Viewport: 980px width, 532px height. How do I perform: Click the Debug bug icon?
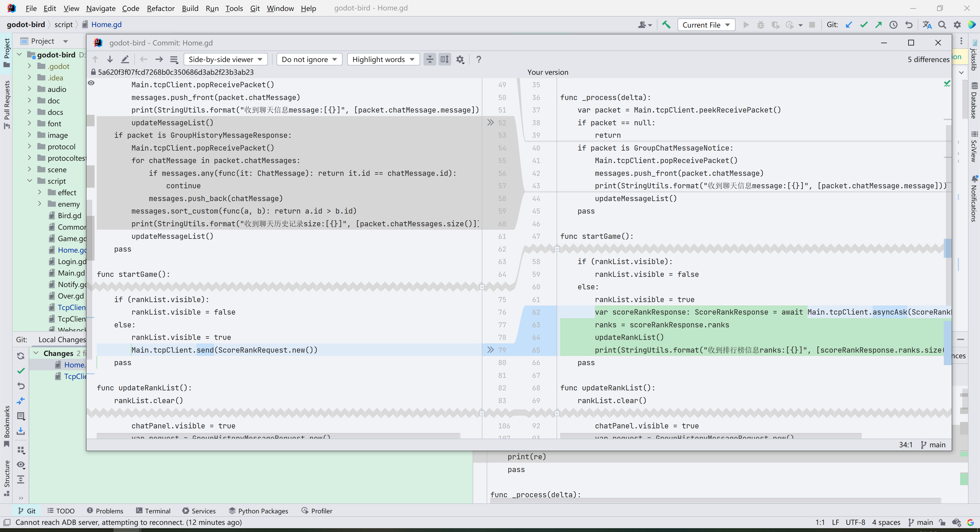[761, 25]
